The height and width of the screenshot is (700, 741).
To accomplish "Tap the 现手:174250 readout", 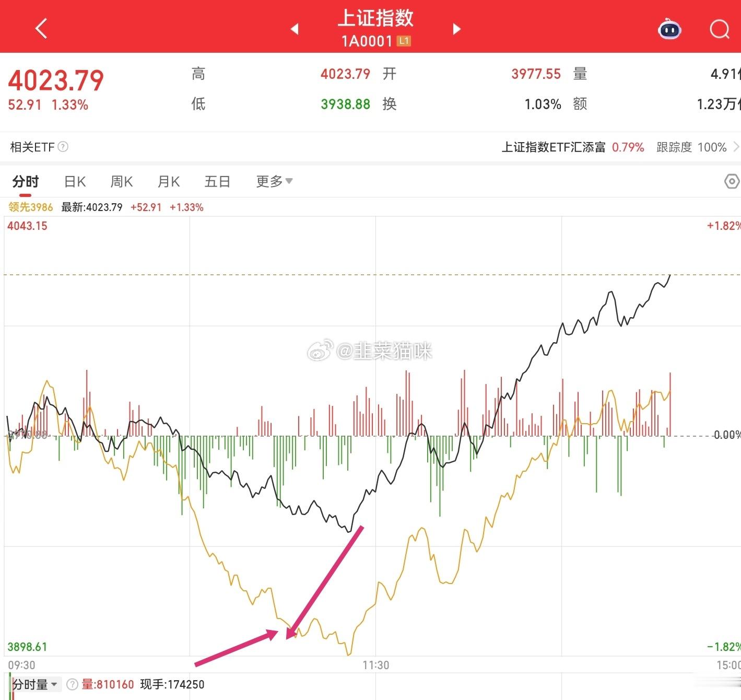I will tap(172, 684).
